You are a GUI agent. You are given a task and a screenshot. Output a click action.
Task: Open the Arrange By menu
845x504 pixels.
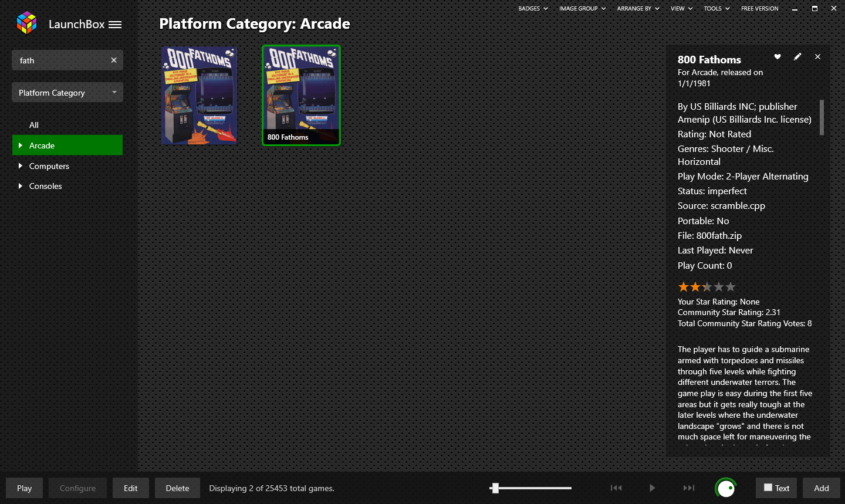(638, 8)
